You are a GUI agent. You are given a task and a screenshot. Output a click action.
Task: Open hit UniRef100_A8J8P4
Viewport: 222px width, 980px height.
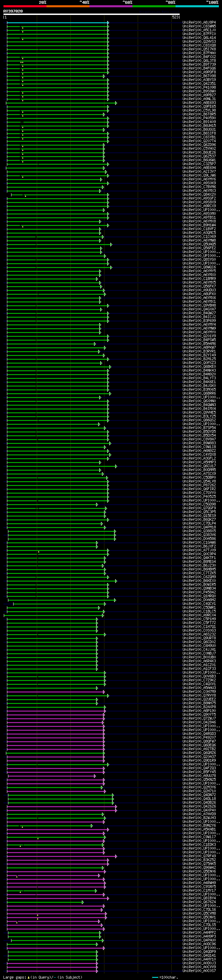point(199,23)
